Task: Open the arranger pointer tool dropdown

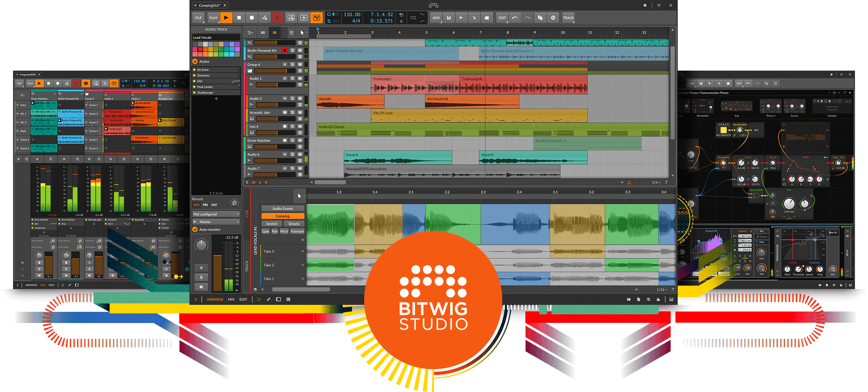Action: [303, 33]
